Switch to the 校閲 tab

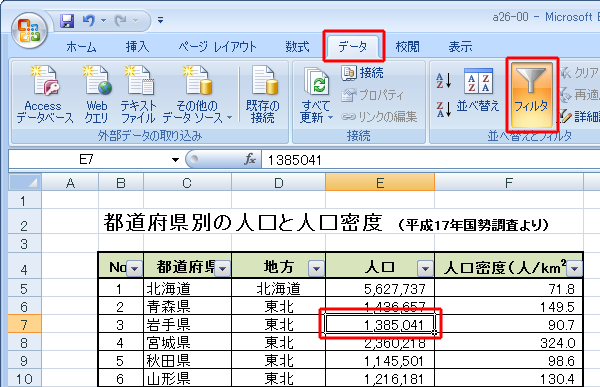click(x=407, y=47)
